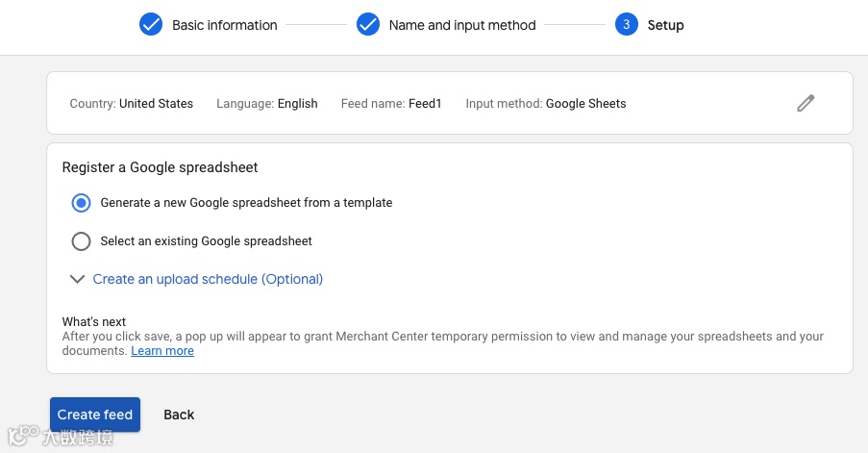Click the Country: United States summary text
The width and height of the screenshot is (868, 453).
click(131, 104)
